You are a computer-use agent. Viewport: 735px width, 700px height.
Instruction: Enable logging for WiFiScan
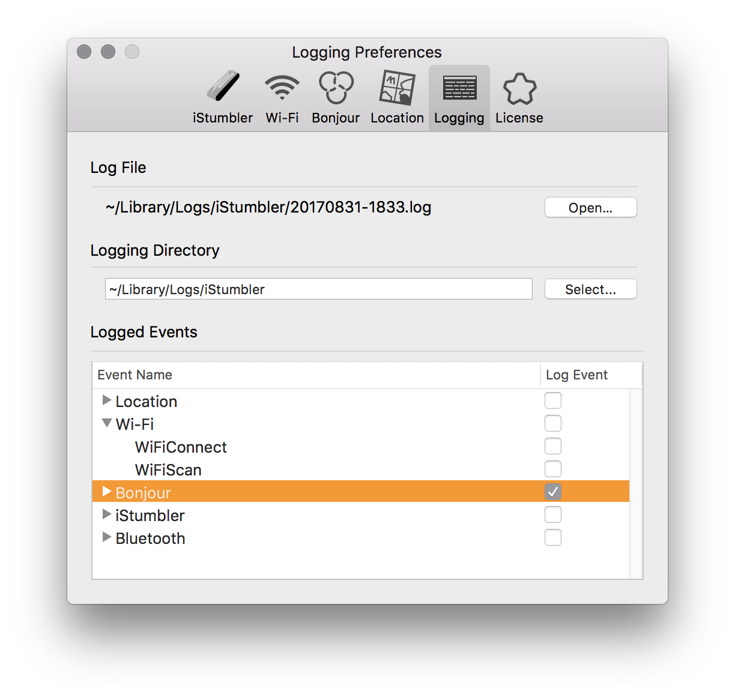553,469
